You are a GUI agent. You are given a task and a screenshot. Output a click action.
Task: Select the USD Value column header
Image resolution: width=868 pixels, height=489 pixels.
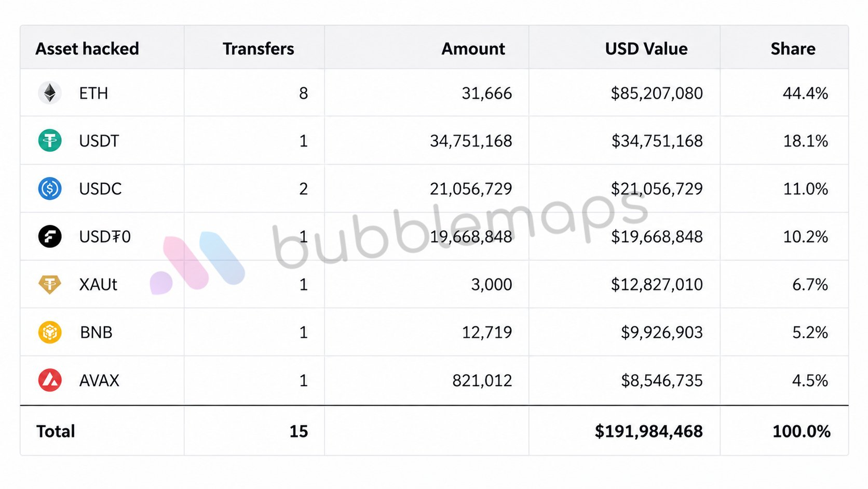click(x=646, y=49)
